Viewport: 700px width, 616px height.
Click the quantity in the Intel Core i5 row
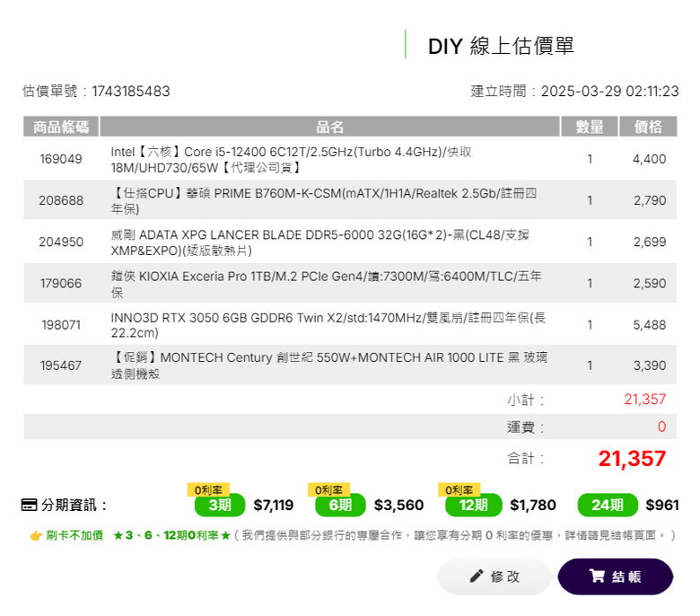coord(590,159)
